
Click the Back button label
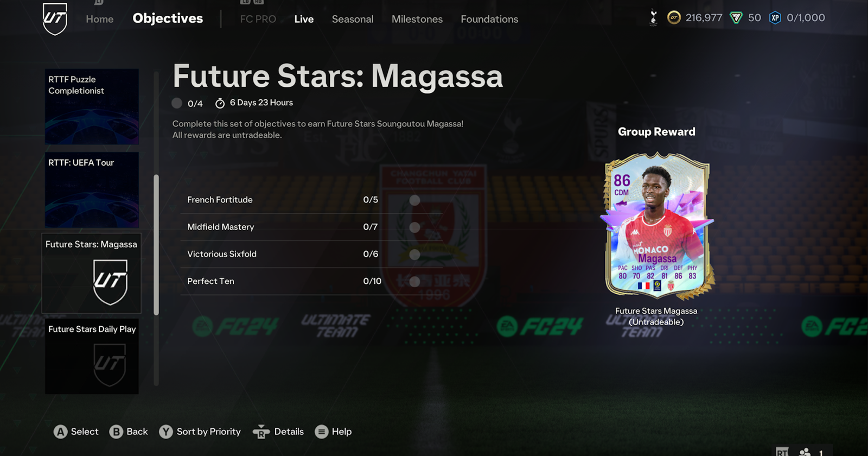(137, 432)
